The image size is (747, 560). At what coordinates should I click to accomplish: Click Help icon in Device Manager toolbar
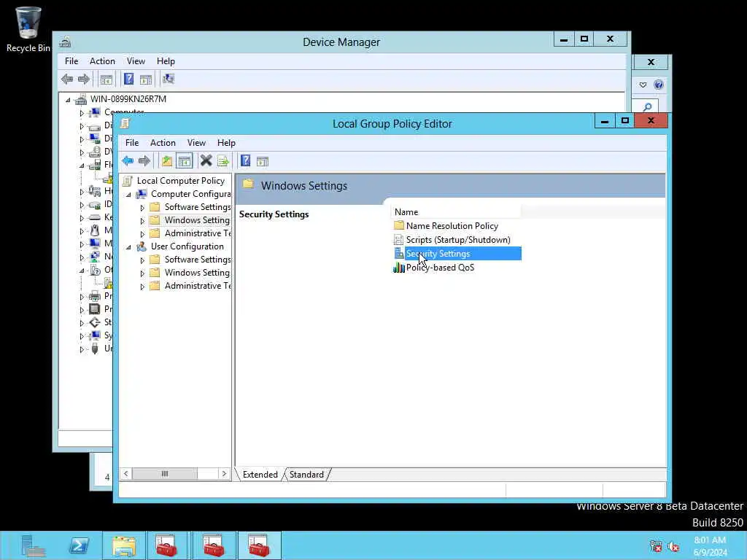[128, 79]
